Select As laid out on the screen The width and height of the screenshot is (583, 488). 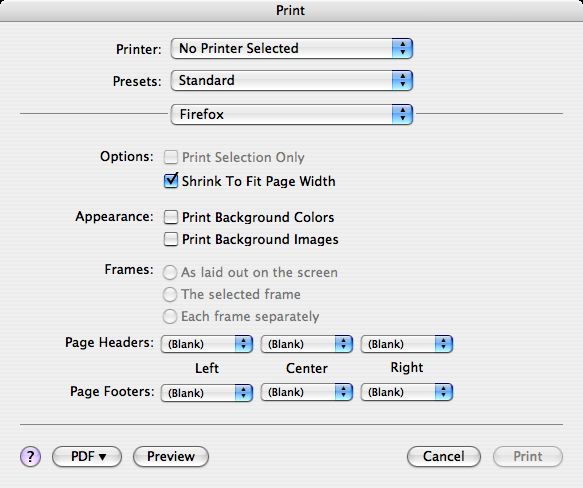click(170, 272)
